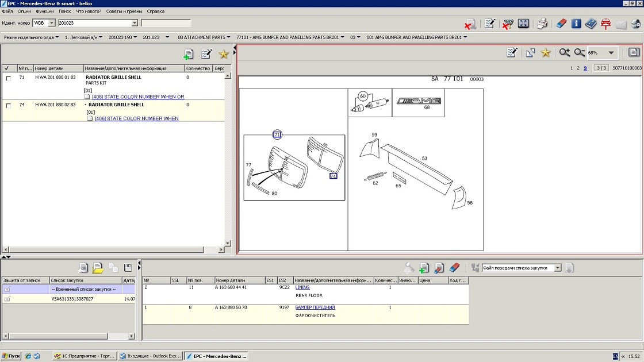Click the page layout icon in picture panel
This screenshot has width=644, height=362.
click(x=634, y=52)
